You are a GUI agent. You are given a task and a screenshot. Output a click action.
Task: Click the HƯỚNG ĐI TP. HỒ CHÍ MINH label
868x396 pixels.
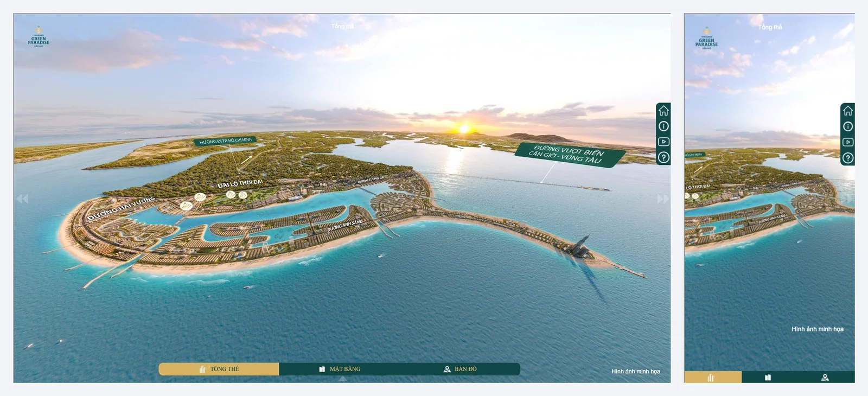tap(225, 141)
